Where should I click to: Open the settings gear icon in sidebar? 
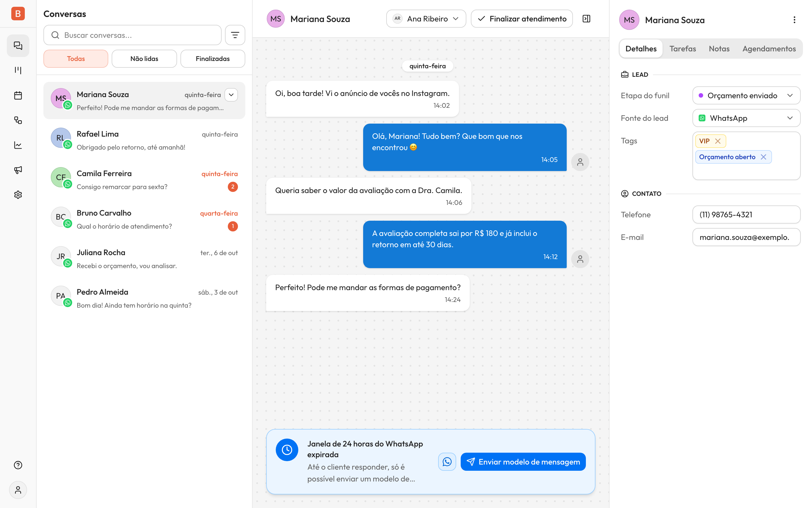pyautogui.click(x=18, y=195)
